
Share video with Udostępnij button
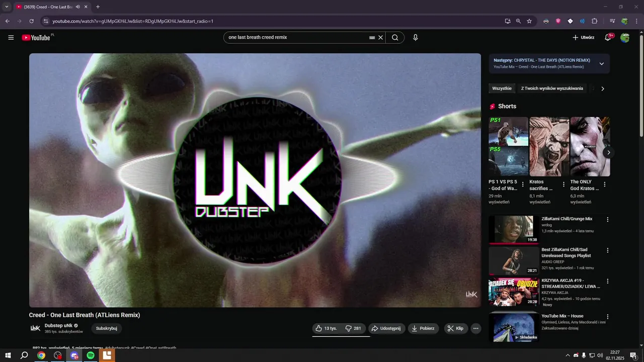[x=386, y=328]
